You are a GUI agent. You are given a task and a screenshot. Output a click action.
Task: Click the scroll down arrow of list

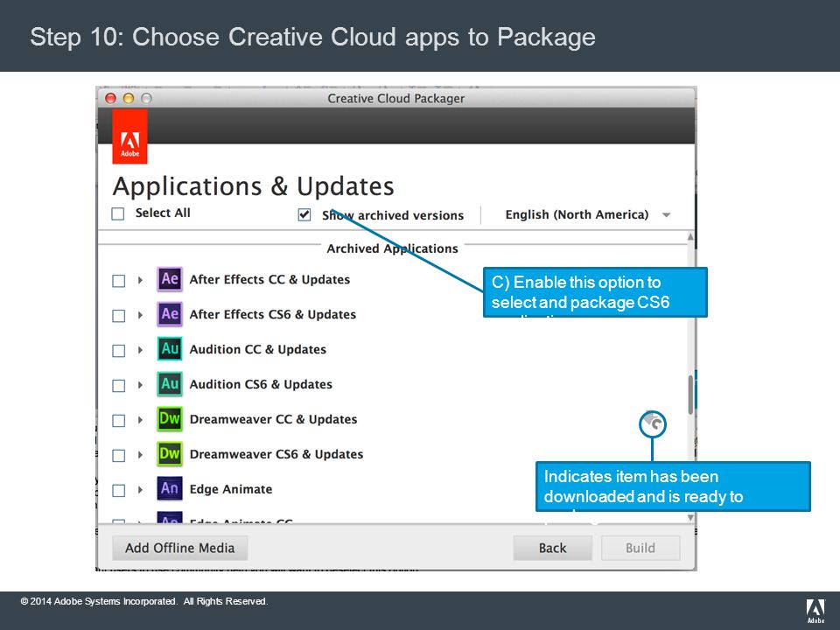pos(690,517)
